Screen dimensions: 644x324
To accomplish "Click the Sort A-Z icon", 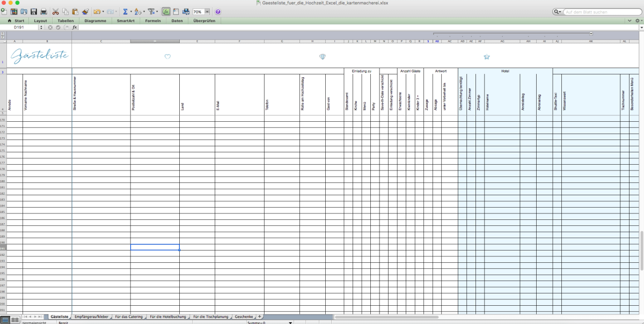I will pos(138,11).
